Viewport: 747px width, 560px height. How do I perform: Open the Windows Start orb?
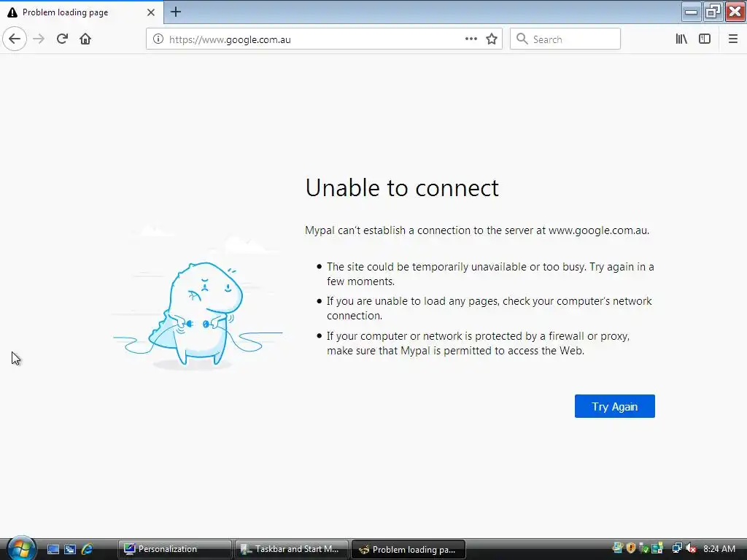pyautogui.click(x=21, y=548)
